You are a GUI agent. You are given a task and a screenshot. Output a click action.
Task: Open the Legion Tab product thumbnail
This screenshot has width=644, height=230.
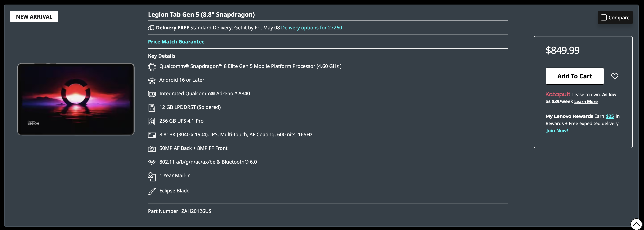click(x=76, y=99)
